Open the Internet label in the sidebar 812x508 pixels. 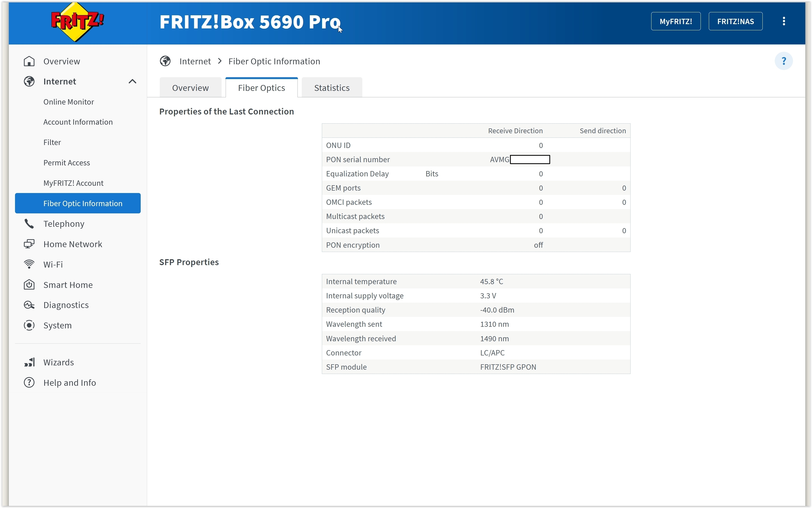(x=60, y=81)
